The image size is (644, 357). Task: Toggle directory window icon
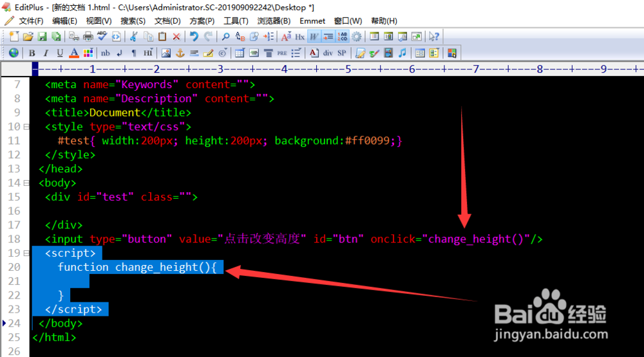tap(374, 37)
